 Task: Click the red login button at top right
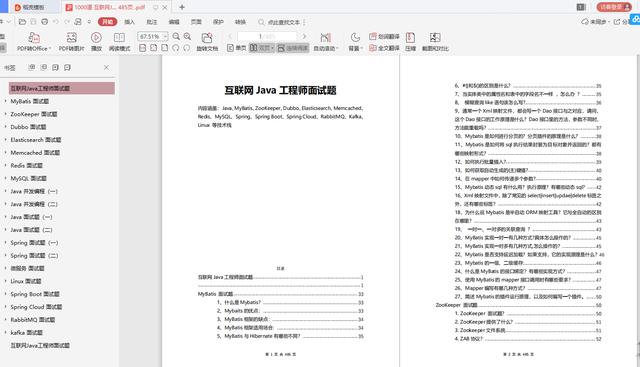point(614,7)
